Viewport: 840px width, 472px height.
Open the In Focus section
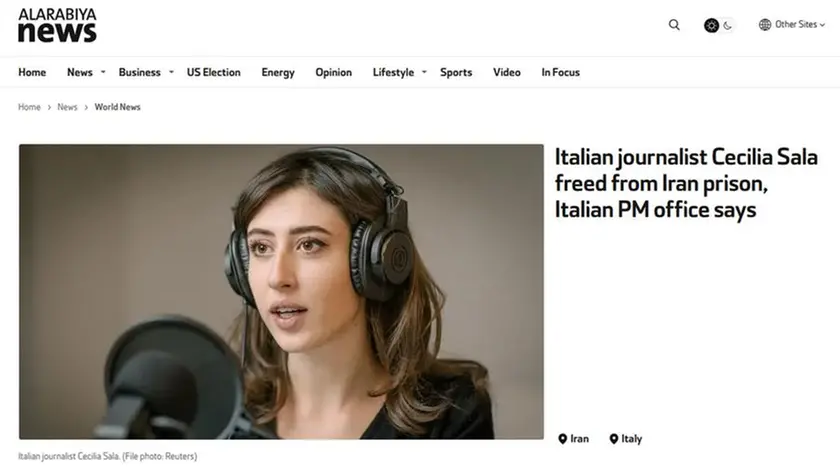click(x=560, y=72)
